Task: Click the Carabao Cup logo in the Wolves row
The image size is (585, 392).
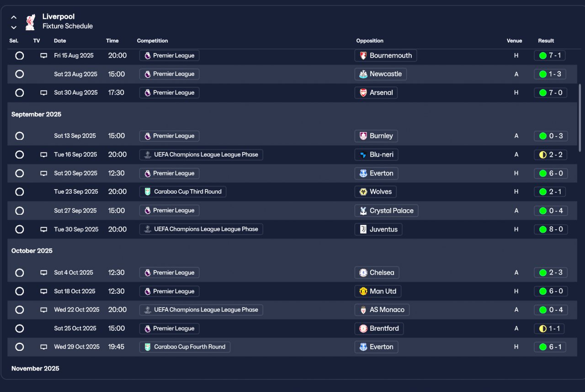Action: [148, 192]
